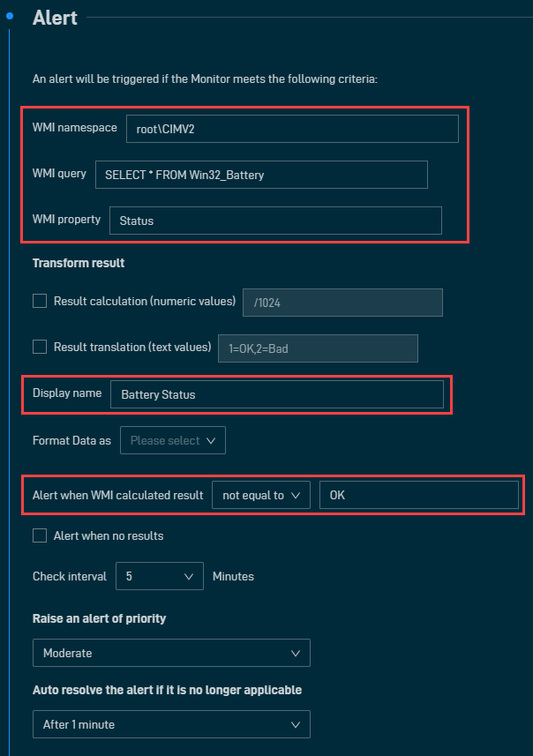
Task: Open the Check interval 5 dropdown
Action: click(x=160, y=576)
